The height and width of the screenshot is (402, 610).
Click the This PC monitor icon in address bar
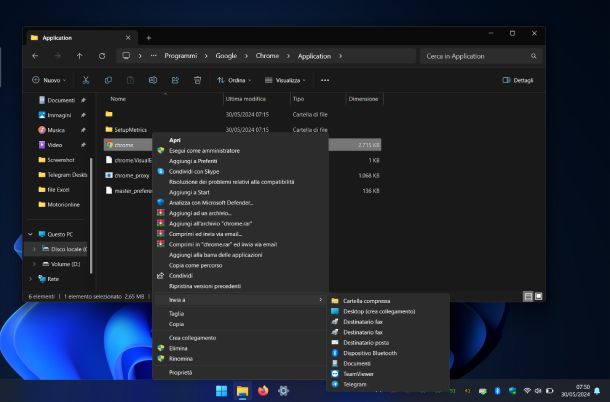pos(126,56)
